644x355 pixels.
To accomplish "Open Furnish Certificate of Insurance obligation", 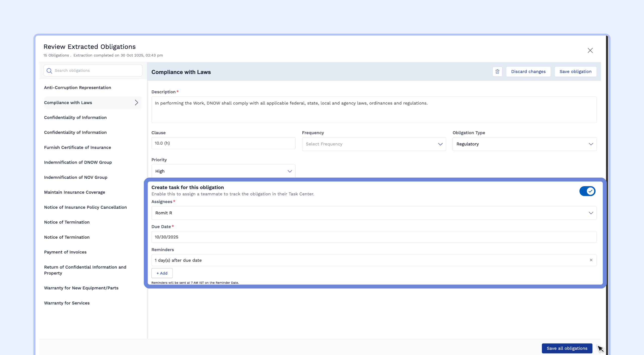I will [x=77, y=147].
